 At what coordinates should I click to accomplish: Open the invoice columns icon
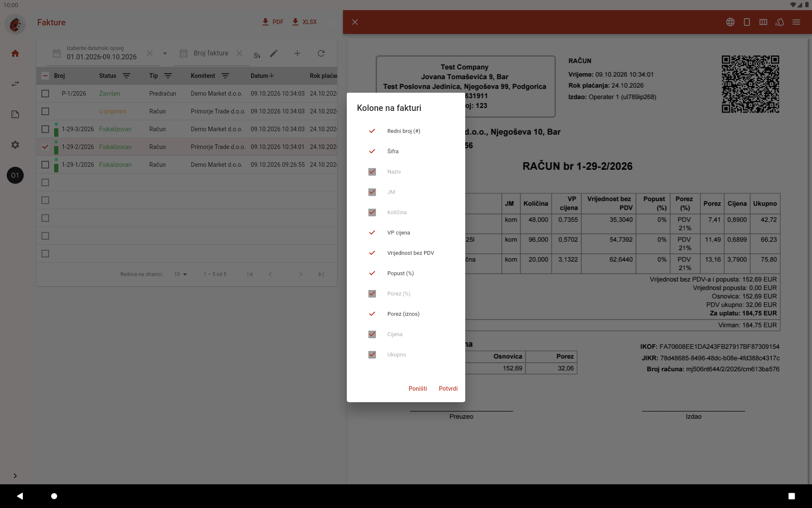coord(763,22)
